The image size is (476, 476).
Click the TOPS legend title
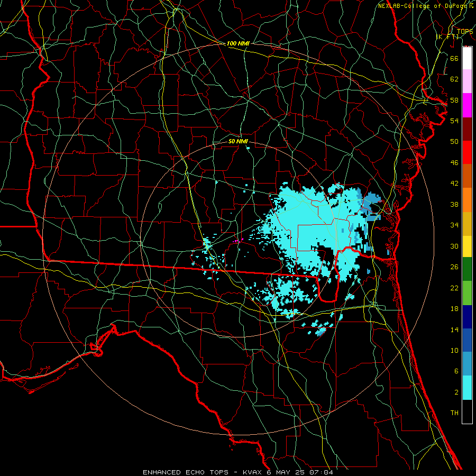[x=465, y=32]
